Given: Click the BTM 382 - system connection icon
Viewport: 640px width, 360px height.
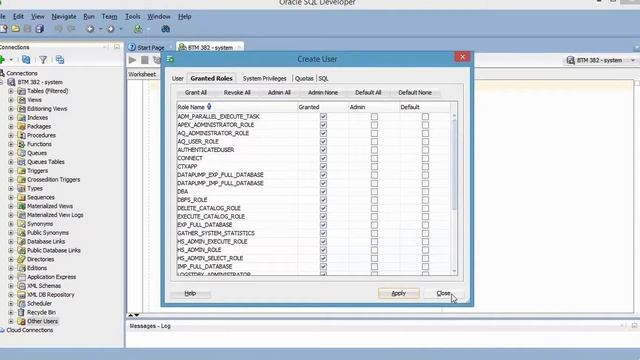Looking at the screenshot, I should [11, 82].
